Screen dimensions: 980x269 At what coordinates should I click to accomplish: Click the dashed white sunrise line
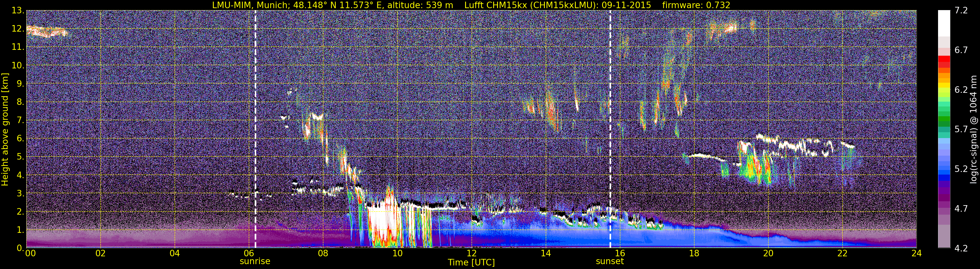[x=255, y=129]
